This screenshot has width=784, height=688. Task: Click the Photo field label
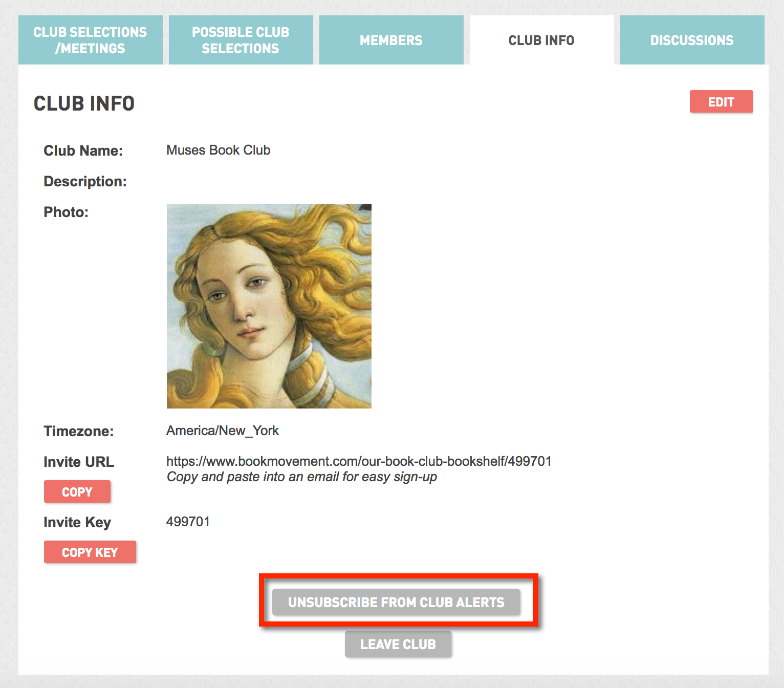point(66,212)
